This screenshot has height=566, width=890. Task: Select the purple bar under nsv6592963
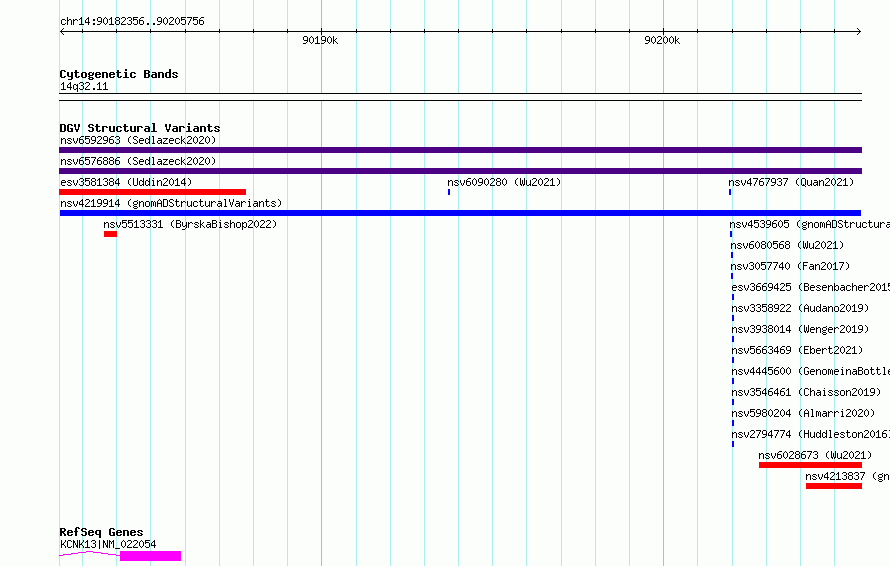coord(460,150)
